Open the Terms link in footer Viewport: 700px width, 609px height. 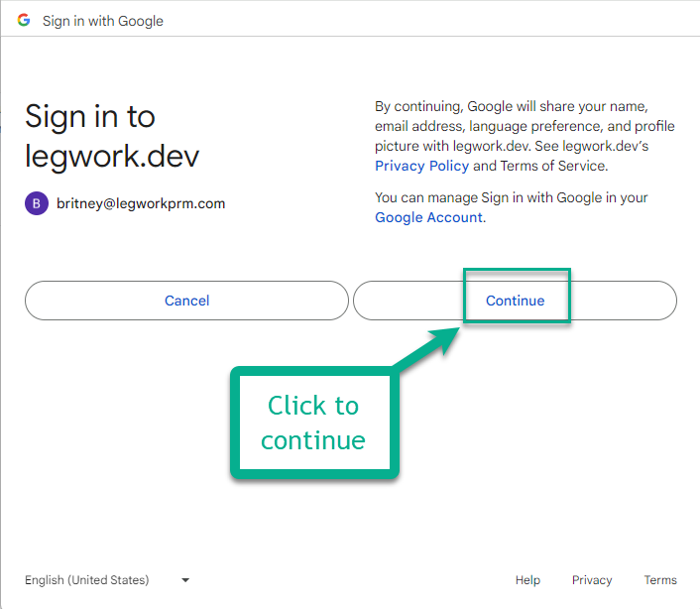[x=660, y=580]
